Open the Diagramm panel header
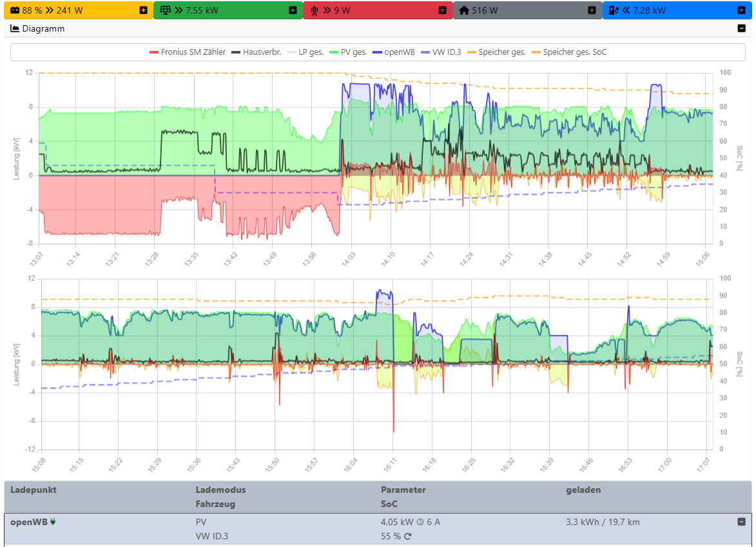The height and width of the screenshot is (547, 756). coord(39,28)
